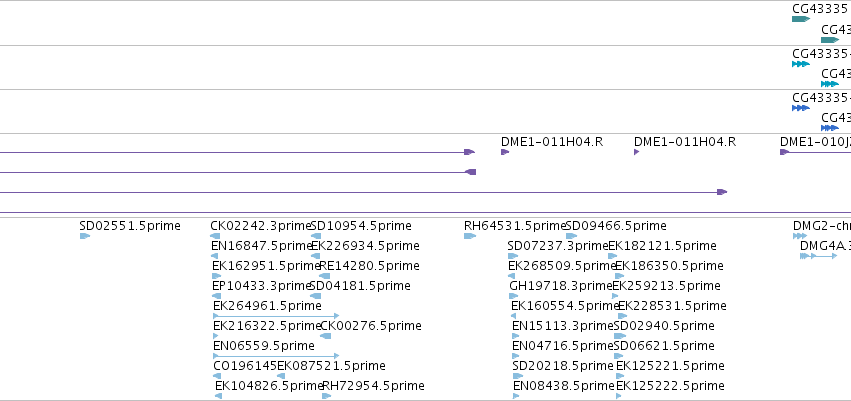
Task: Select the CK00276.5prime arrow glyph
Action: coord(326,336)
